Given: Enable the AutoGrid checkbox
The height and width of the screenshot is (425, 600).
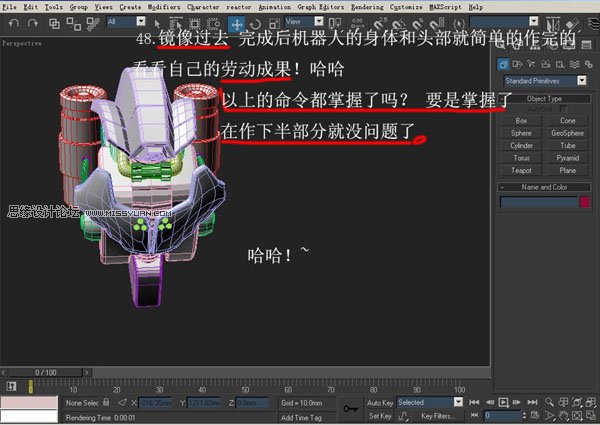Looking at the screenshot, I should (x=563, y=109).
